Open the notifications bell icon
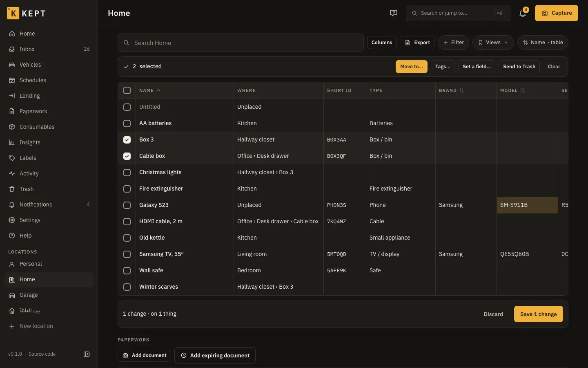This screenshot has width=588, height=368. click(523, 13)
